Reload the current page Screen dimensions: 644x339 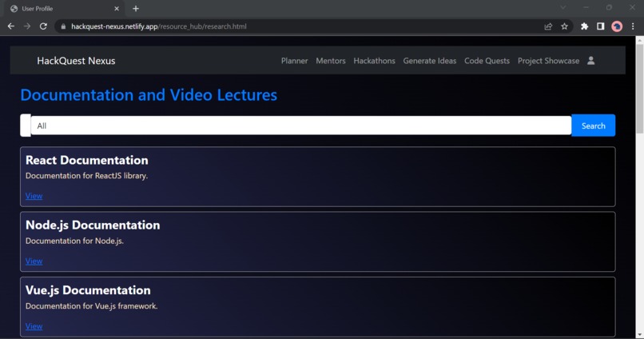pos(43,26)
